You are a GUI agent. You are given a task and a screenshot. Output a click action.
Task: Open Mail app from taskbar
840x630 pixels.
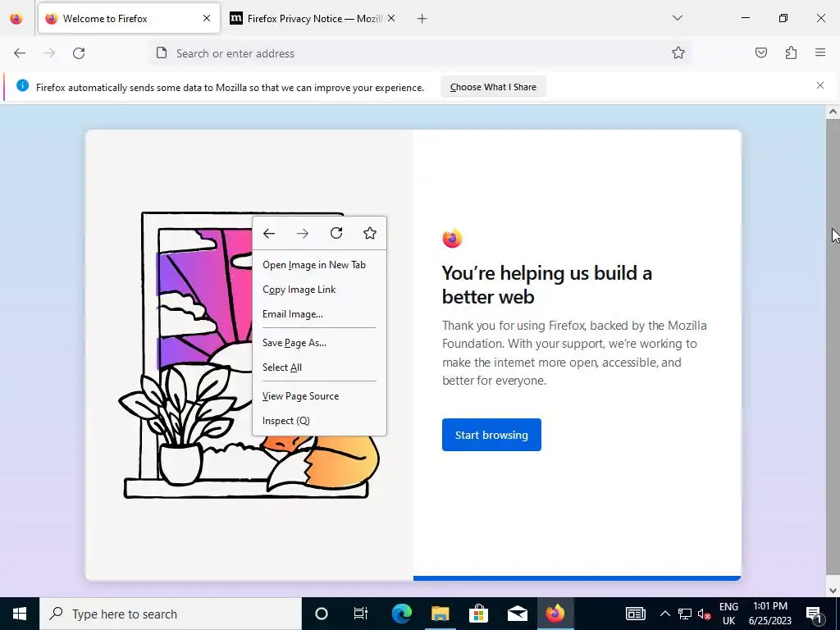(517, 614)
